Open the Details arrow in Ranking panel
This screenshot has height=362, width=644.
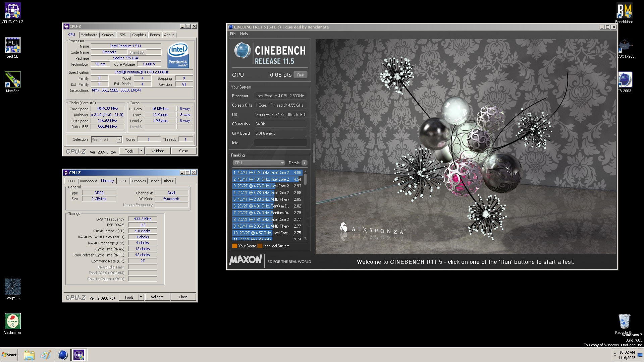(x=304, y=163)
